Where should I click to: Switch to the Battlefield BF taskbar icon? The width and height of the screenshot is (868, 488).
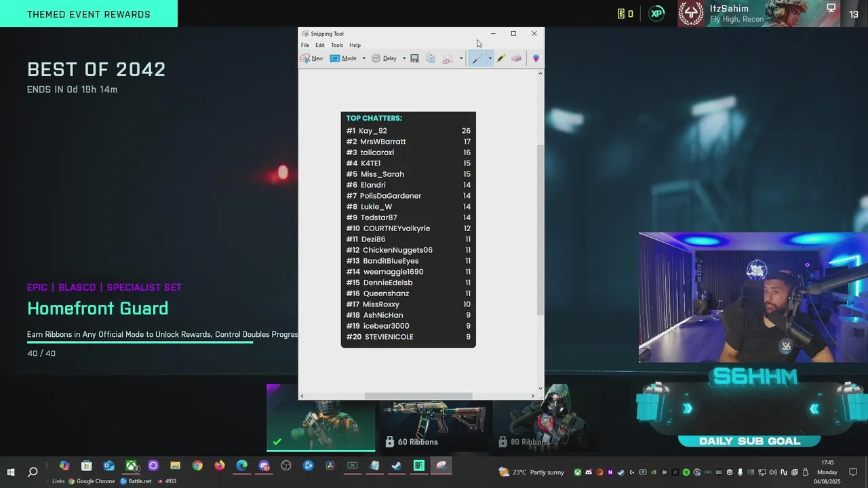419,466
